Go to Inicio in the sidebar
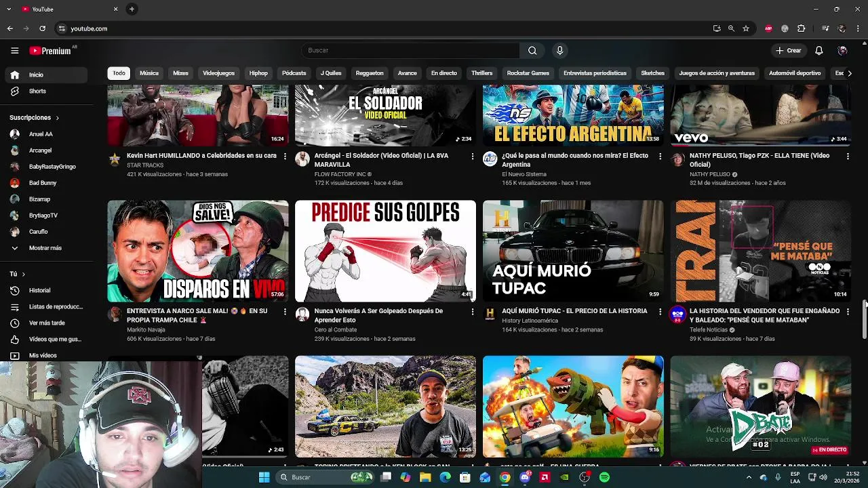Screen dimensions: 868x488 click(46, 75)
